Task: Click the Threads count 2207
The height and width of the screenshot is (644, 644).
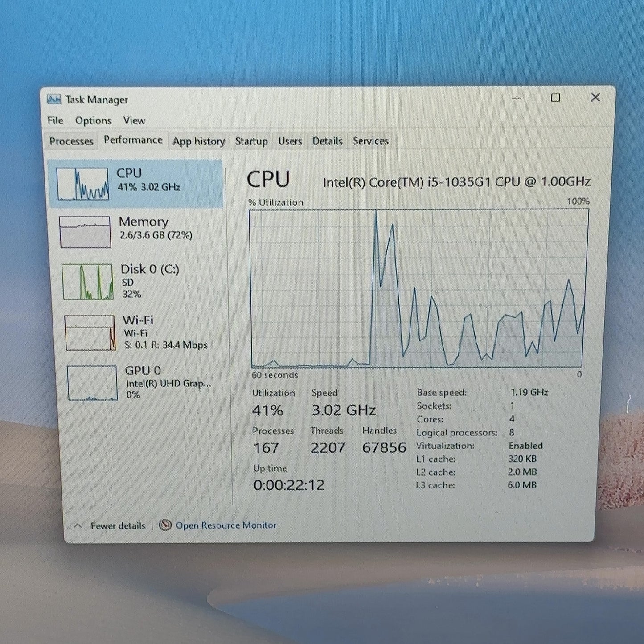Action: tap(328, 447)
